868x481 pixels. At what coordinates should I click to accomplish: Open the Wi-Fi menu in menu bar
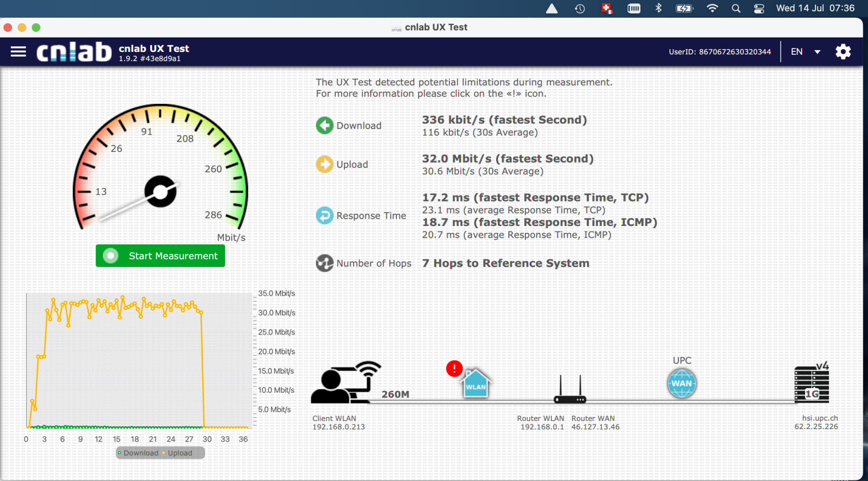712,9
